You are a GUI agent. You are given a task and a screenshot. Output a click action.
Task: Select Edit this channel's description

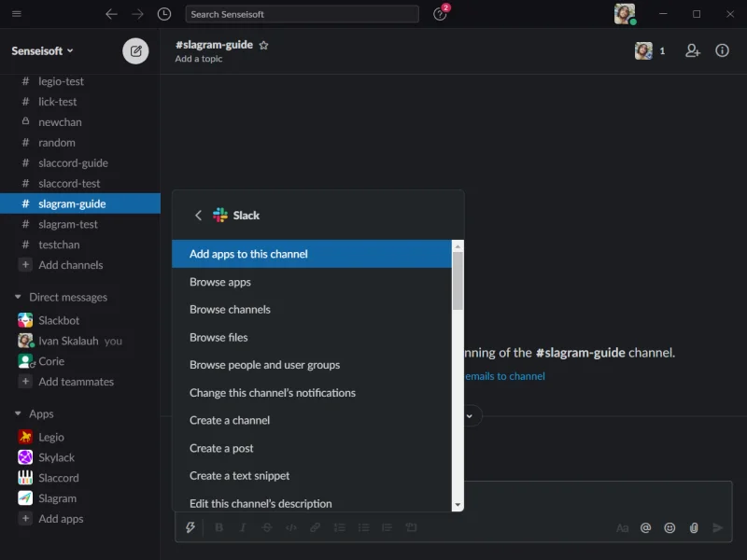click(x=312, y=501)
